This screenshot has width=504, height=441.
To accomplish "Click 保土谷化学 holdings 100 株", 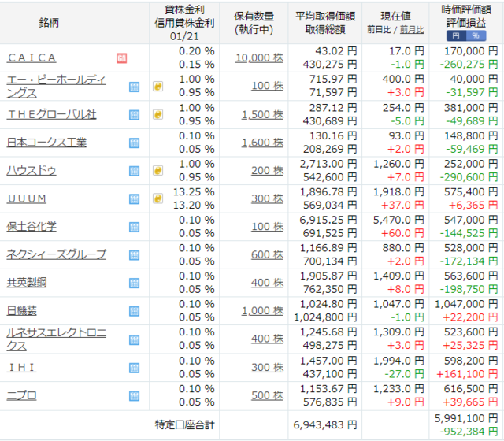I will (x=268, y=227).
